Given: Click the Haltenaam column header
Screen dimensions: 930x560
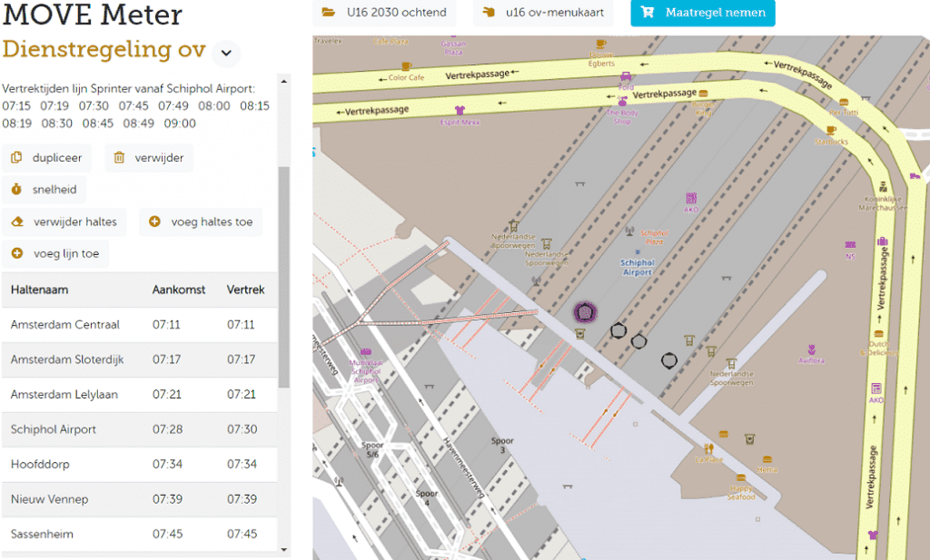Looking at the screenshot, I should click(x=39, y=290).
